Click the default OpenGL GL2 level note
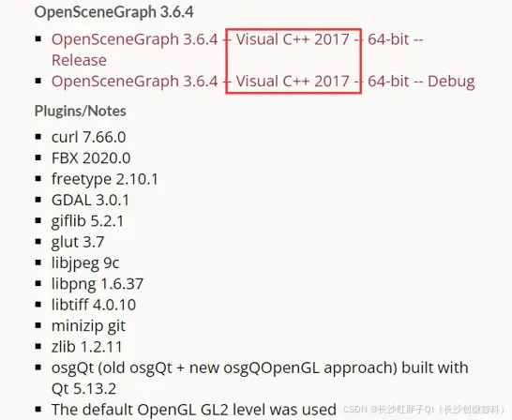The image size is (512, 420). (193, 410)
